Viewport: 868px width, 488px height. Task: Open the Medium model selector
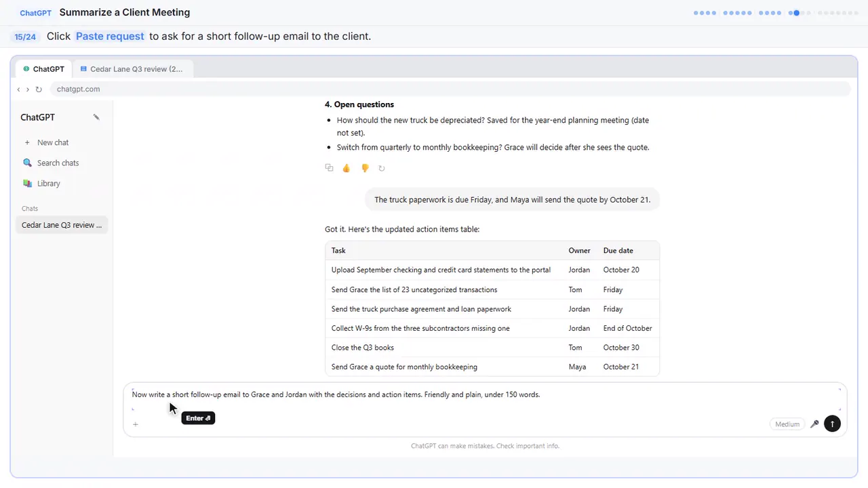(787, 424)
